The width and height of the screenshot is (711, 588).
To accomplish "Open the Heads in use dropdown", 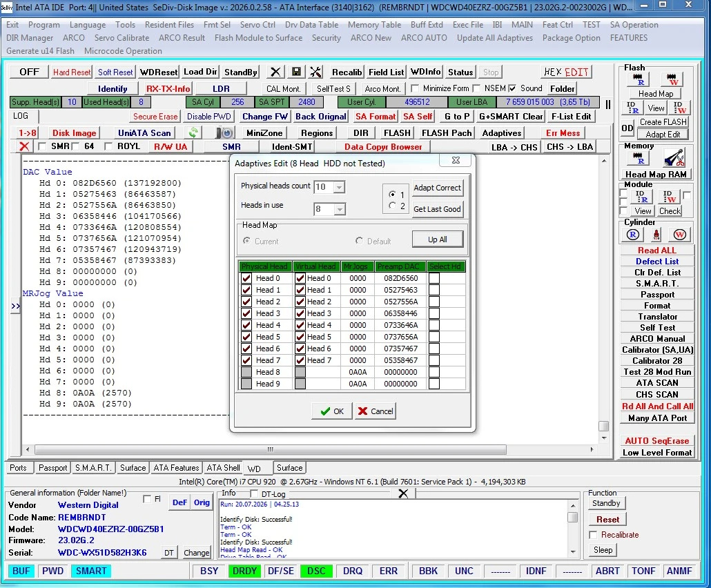I will (340, 209).
